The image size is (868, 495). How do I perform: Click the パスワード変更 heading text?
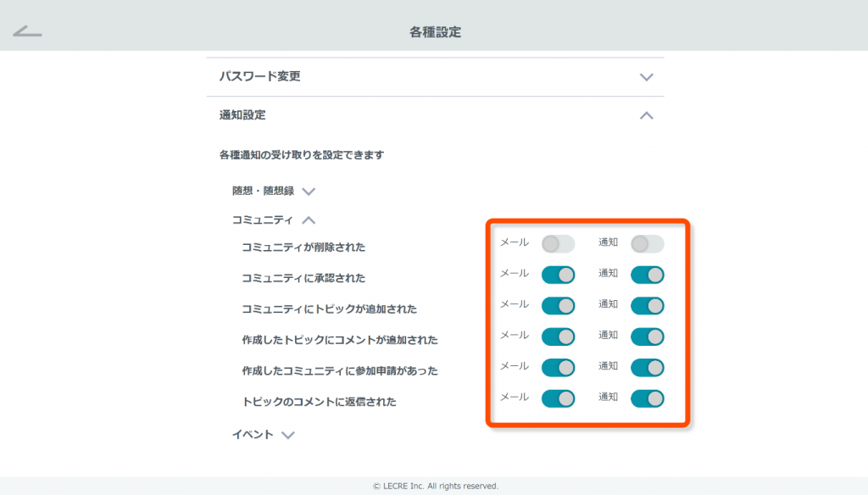pos(259,76)
